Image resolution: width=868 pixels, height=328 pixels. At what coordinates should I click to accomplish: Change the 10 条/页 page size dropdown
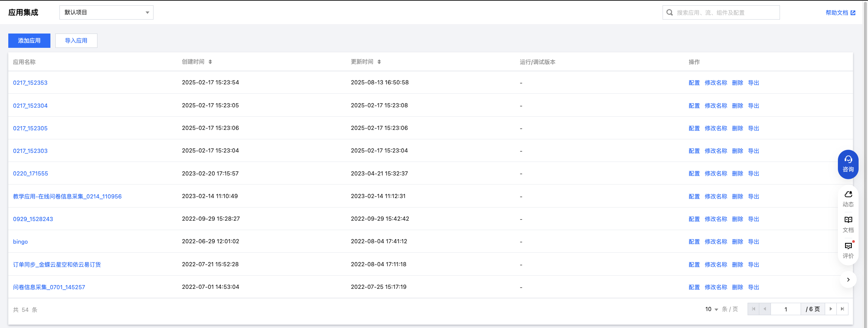point(711,309)
